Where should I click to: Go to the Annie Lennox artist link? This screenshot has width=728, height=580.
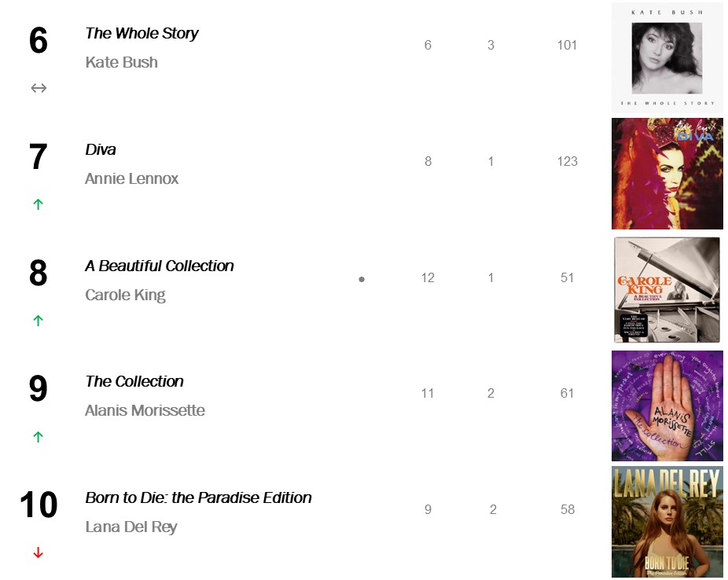coord(131,178)
